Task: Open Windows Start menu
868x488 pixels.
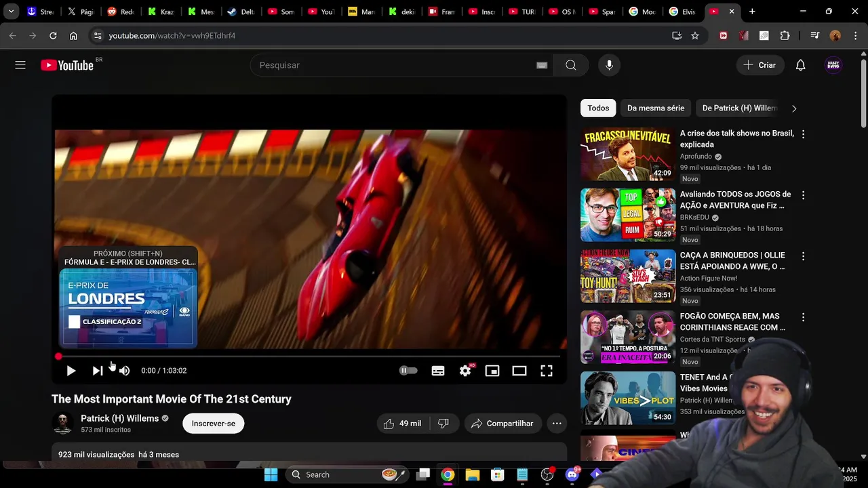Action: click(x=271, y=474)
